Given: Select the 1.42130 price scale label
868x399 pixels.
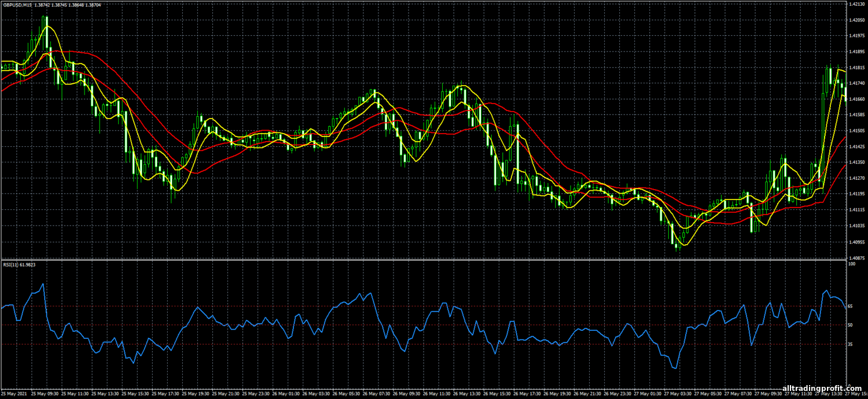Looking at the screenshot, I should click(x=857, y=5).
